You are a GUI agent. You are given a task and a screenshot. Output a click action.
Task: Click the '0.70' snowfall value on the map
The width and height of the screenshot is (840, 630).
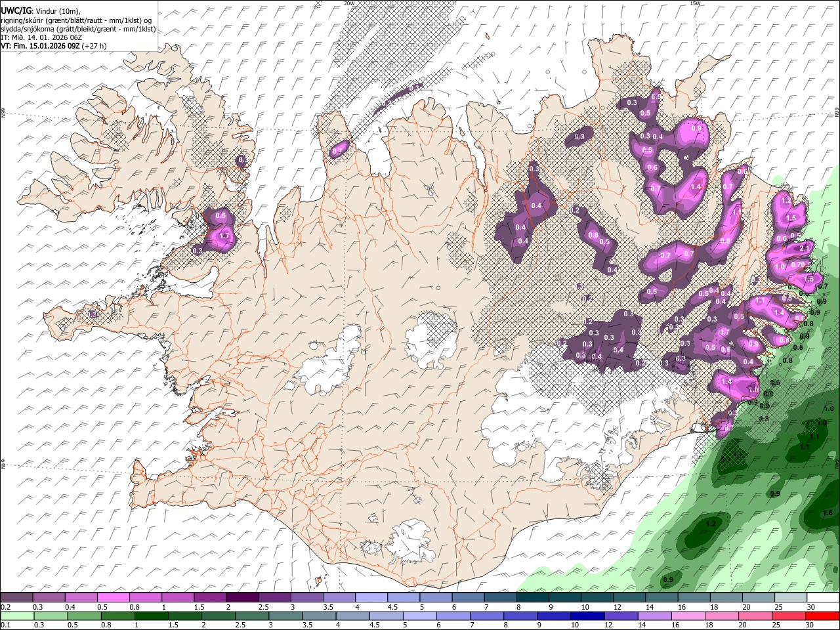point(797,265)
